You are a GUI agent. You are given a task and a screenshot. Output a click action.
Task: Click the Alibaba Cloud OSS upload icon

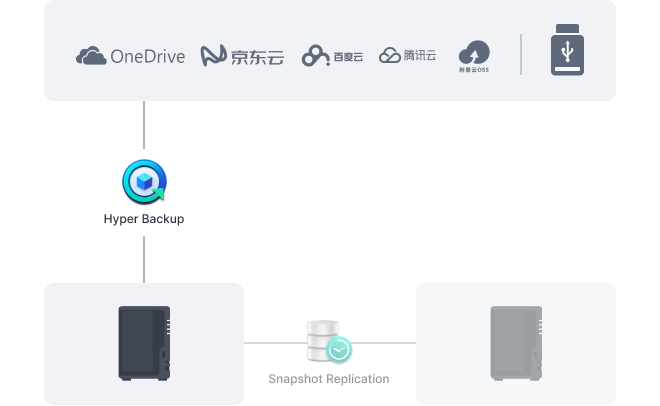474,51
